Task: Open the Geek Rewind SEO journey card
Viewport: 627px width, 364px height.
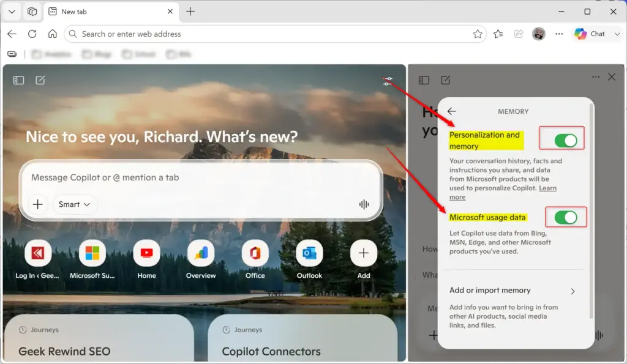Action: click(99, 338)
